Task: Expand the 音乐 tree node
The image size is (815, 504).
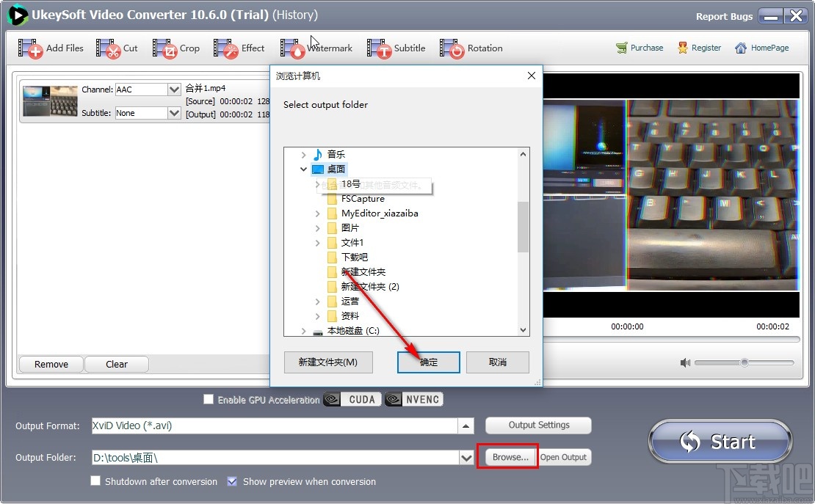Action: coord(303,154)
